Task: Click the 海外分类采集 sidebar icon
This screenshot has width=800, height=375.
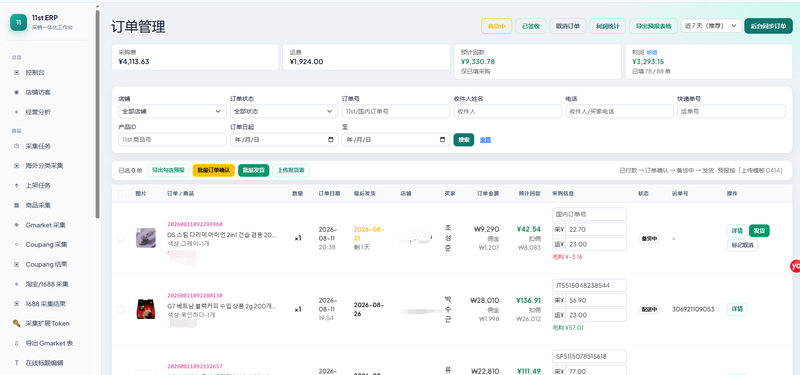Action: (x=16, y=166)
